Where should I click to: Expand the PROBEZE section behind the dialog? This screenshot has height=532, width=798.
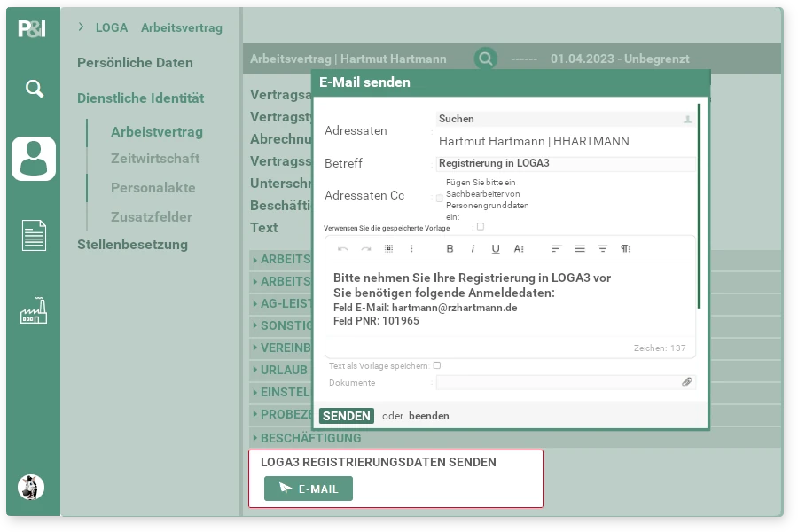pyautogui.click(x=280, y=414)
